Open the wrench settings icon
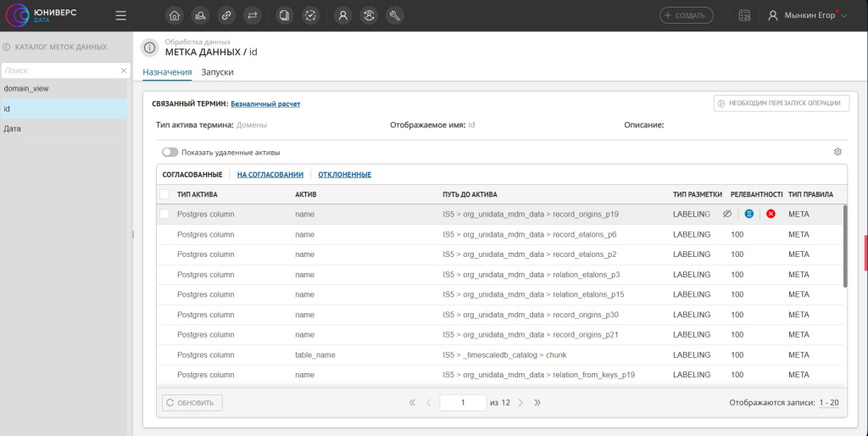This screenshot has width=868, height=436. (x=395, y=15)
